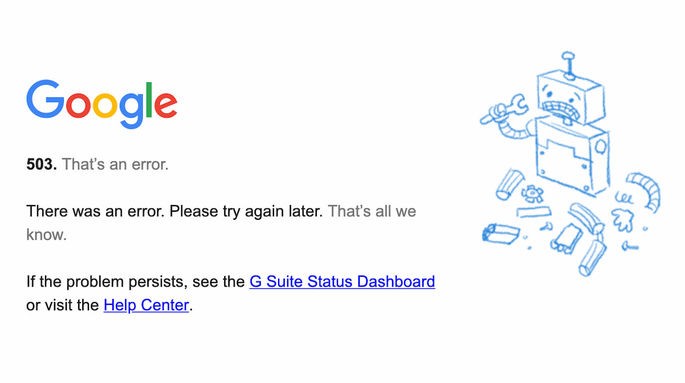The width and height of the screenshot is (685, 383).
Task: Click the Google logo
Action: pyautogui.click(x=102, y=104)
